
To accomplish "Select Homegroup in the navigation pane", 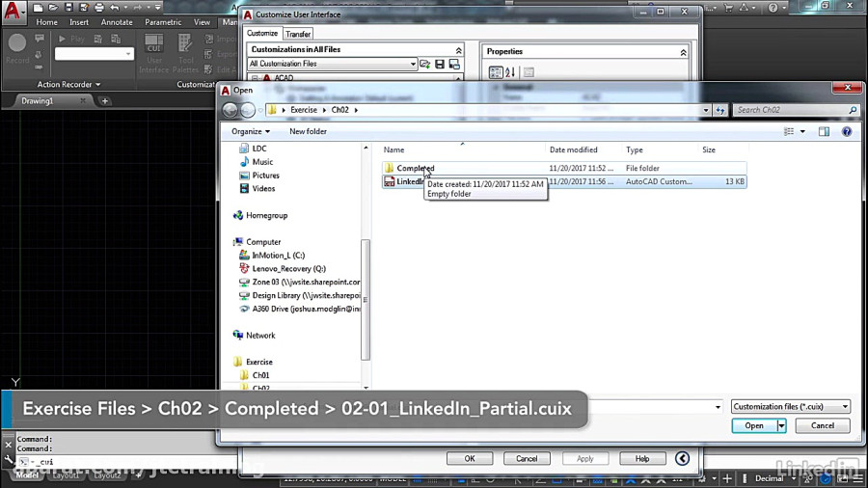I will pos(266,215).
